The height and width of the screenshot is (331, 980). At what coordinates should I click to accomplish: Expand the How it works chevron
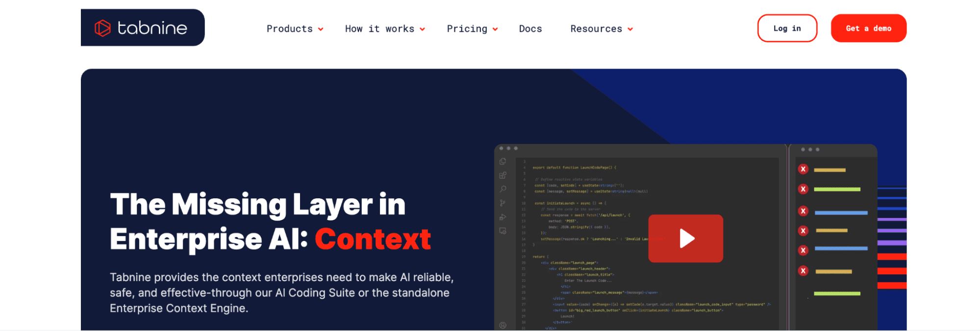pos(422,29)
